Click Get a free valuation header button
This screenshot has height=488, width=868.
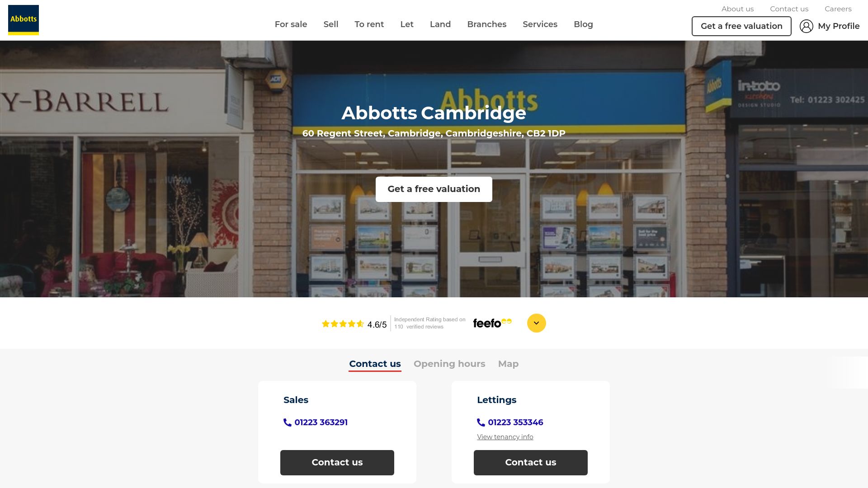tap(741, 26)
